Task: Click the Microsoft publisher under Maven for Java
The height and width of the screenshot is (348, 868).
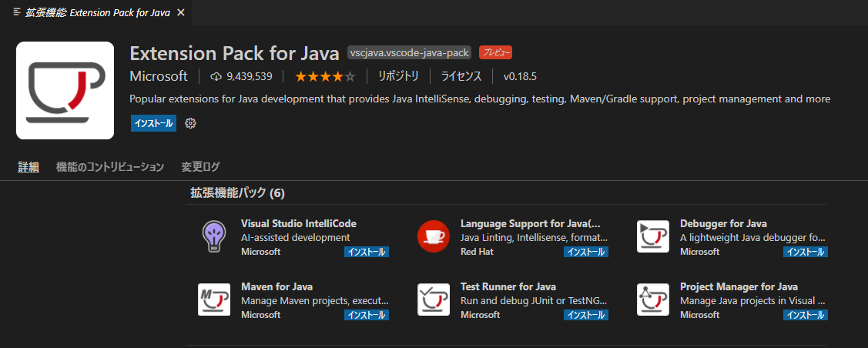Action: (x=261, y=315)
